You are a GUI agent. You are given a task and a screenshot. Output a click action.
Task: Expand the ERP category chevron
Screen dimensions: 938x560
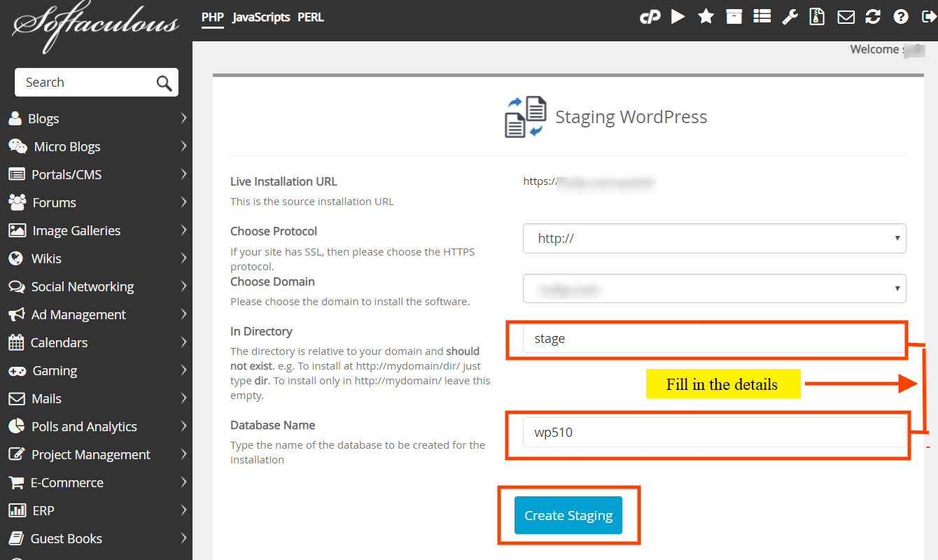[x=183, y=510]
